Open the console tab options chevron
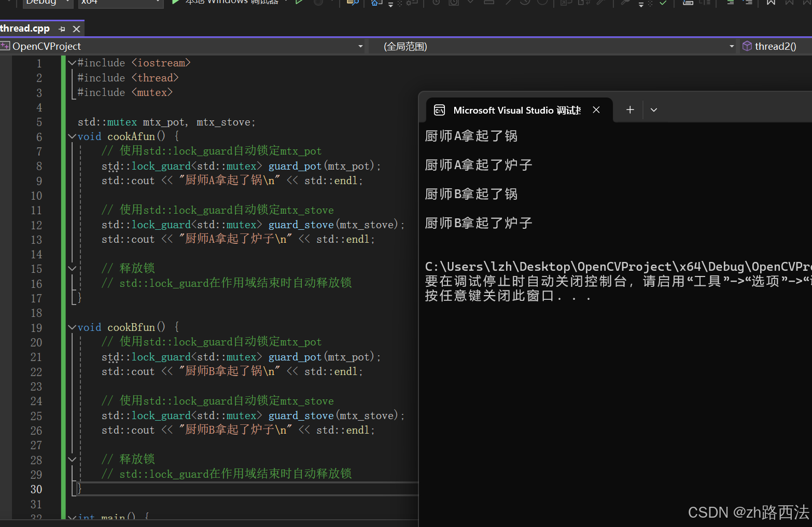This screenshot has height=527, width=812. click(654, 110)
